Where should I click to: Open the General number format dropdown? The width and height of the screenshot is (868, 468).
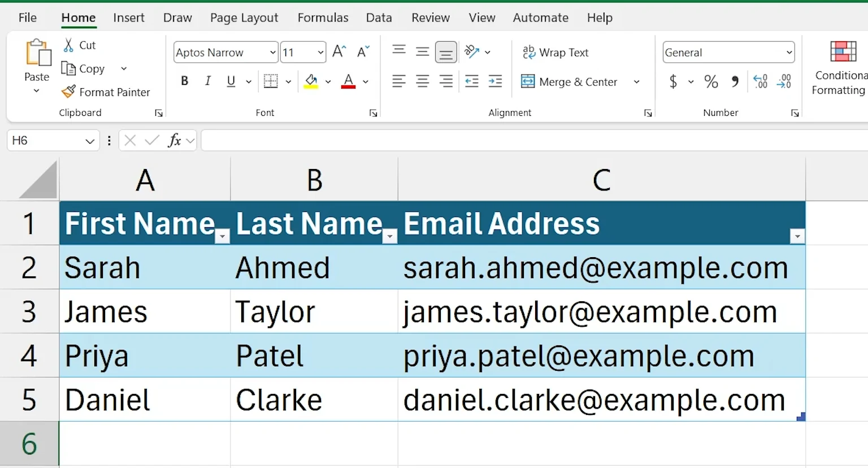(789, 53)
